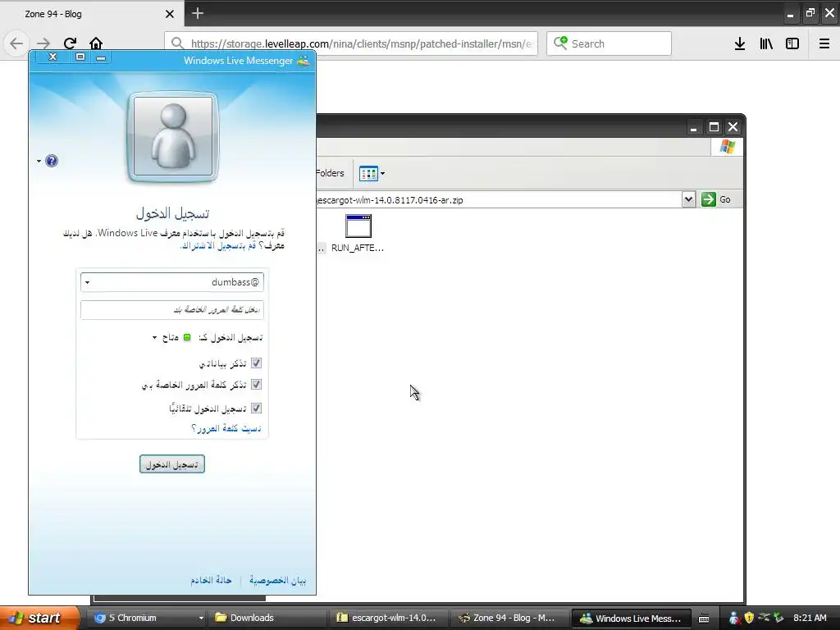The height and width of the screenshot is (630, 840).
Task: Minimize the Windows Live Messenger window
Action: 100,57
